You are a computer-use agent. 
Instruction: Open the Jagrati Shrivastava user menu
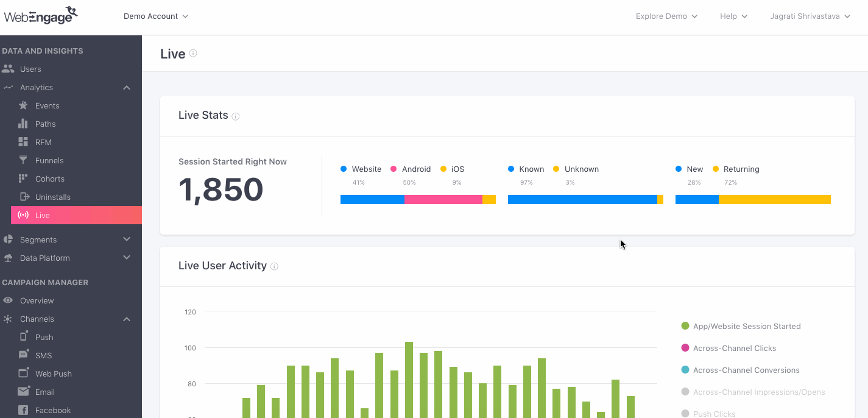pos(810,16)
